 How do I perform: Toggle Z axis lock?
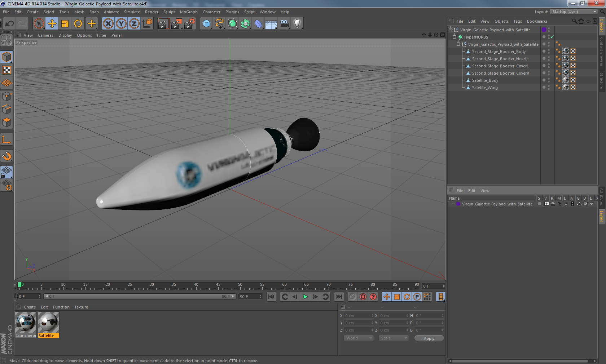coord(134,24)
